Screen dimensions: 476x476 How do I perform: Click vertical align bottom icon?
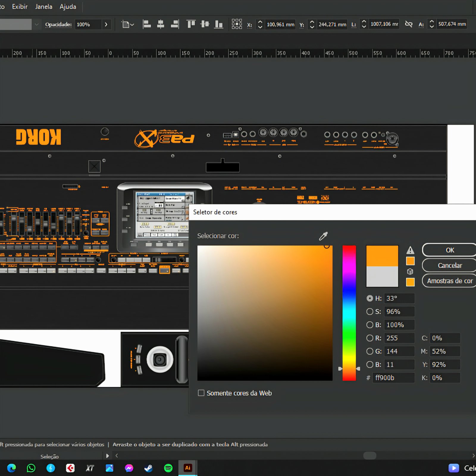tap(219, 24)
